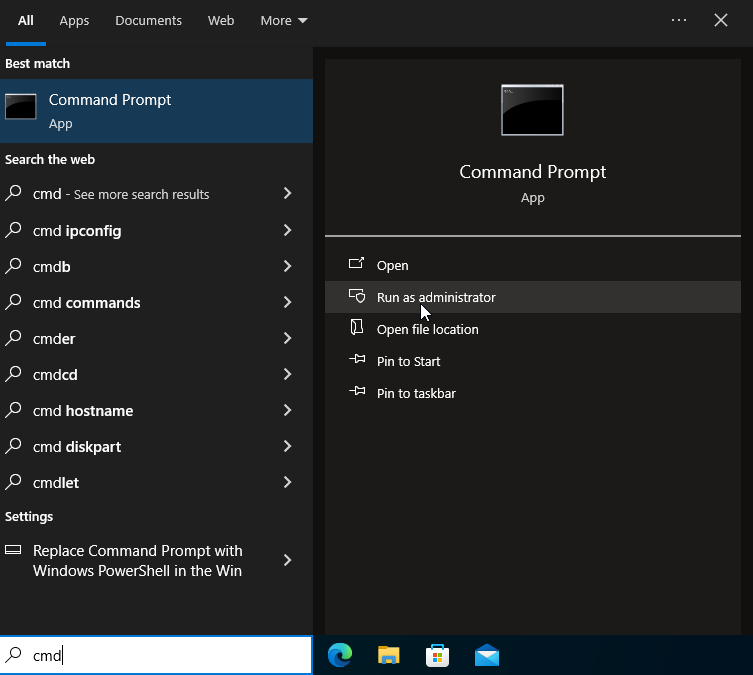Expand the cmd diskpart suggestion chevron
Viewport: 753px width, 675px height.
click(x=287, y=446)
